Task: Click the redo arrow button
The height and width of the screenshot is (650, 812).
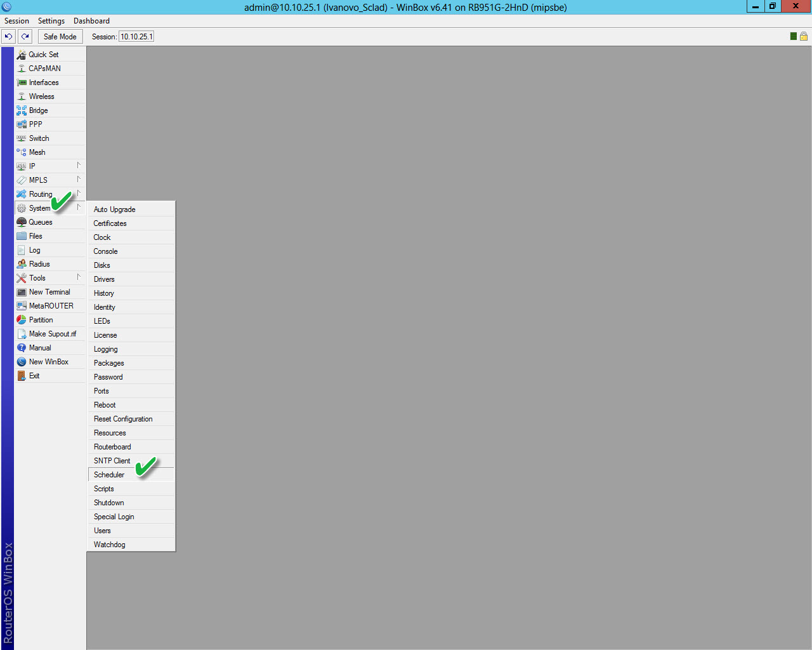Action: point(25,36)
